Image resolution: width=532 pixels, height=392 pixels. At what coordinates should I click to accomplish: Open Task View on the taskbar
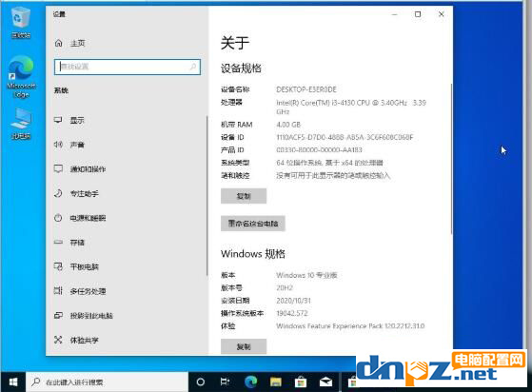click(x=225, y=382)
